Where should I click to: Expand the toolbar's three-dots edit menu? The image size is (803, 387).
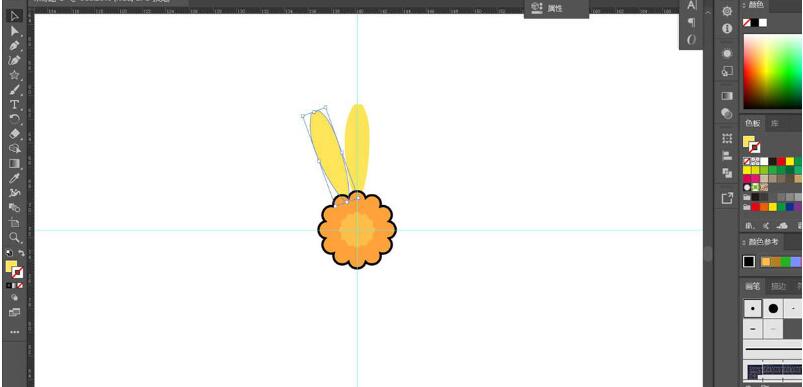[x=14, y=332]
